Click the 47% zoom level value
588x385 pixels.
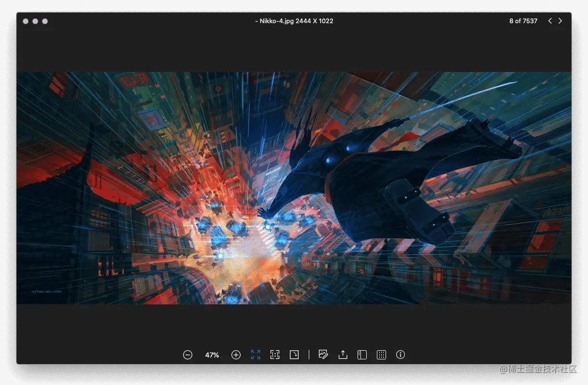[212, 355]
